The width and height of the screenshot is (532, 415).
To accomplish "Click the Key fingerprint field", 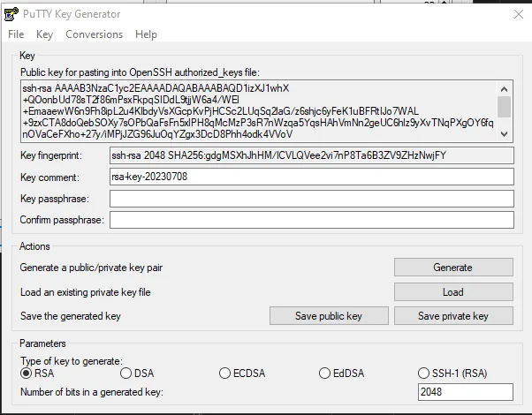I will (x=311, y=155).
